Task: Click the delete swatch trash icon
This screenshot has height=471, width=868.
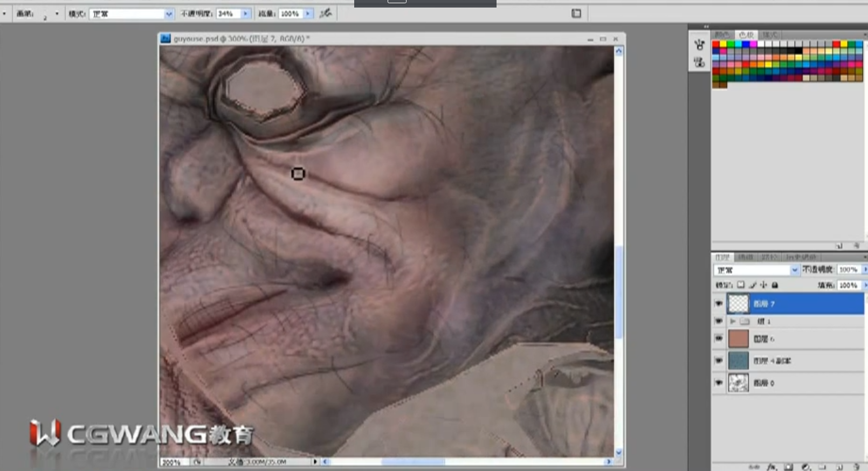Action: click(x=857, y=246)
